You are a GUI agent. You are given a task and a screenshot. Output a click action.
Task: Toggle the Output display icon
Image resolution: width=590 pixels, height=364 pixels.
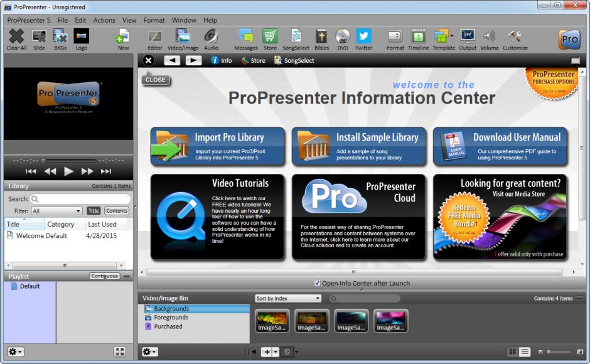coord(468,40)
